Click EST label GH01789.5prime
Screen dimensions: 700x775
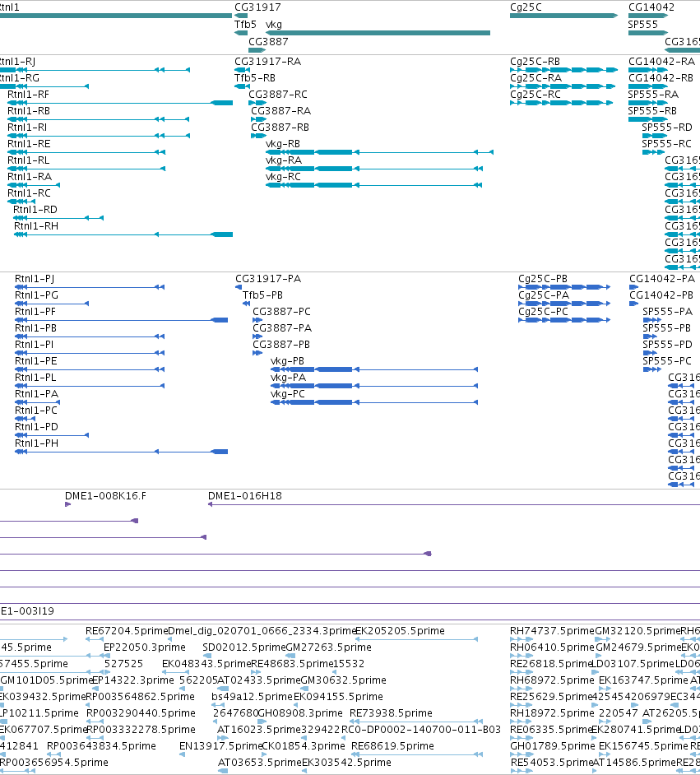[552, 746]
